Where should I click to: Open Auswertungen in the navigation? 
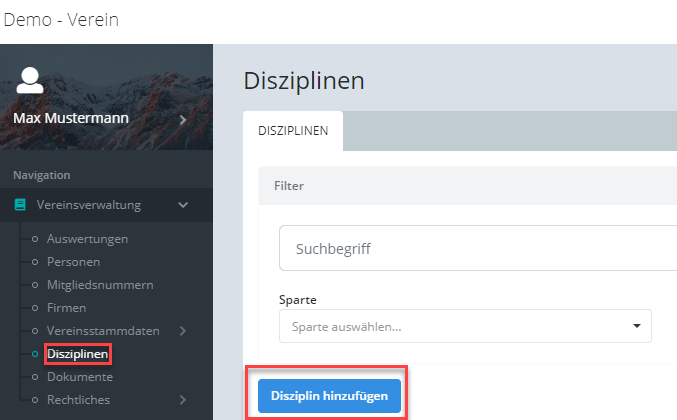coord(87,239)
